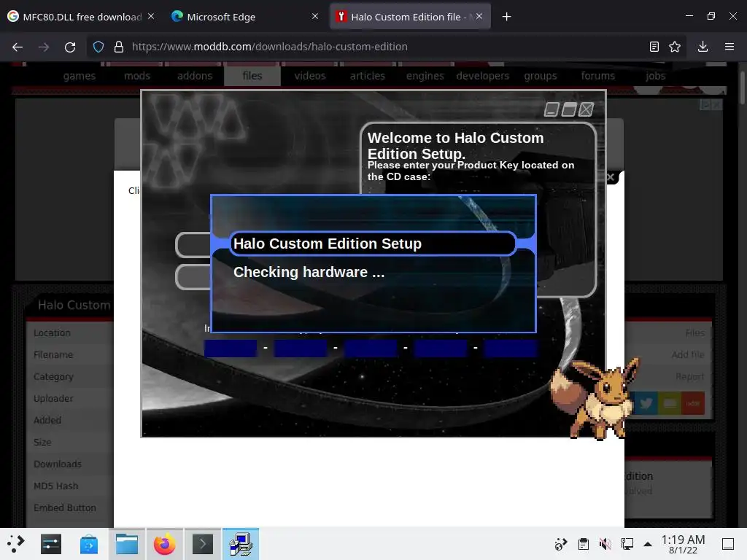Image resolution: width=747 pixels, height=560 pixels.
Task: Open tracking protection shield icon
Action: coord(98,47)
